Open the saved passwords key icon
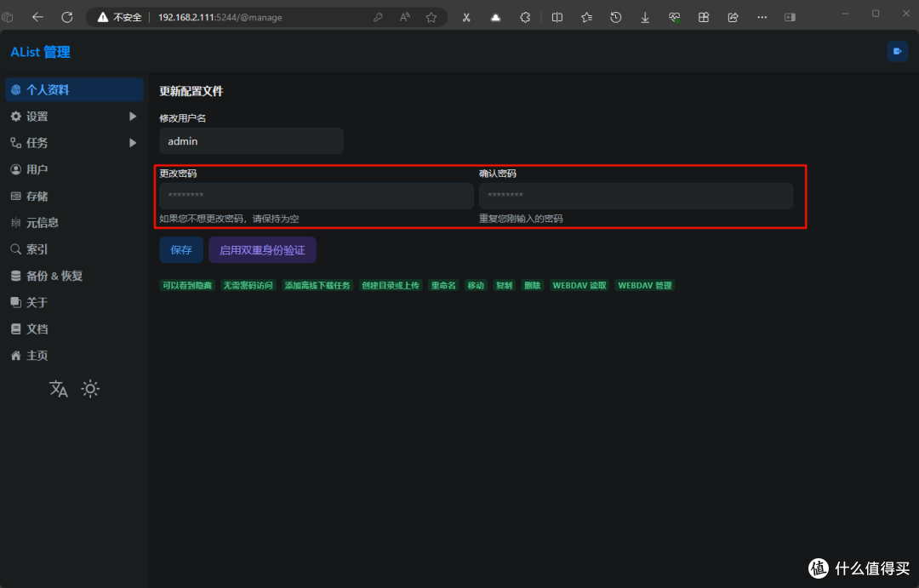Screen dimensions: 919x588 coord(378,17)
